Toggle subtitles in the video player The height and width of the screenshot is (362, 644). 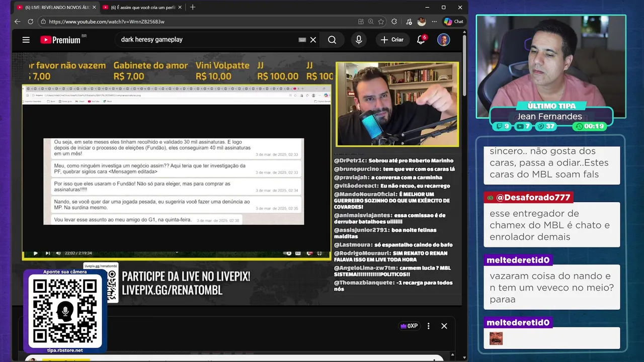tap(298, 253)
